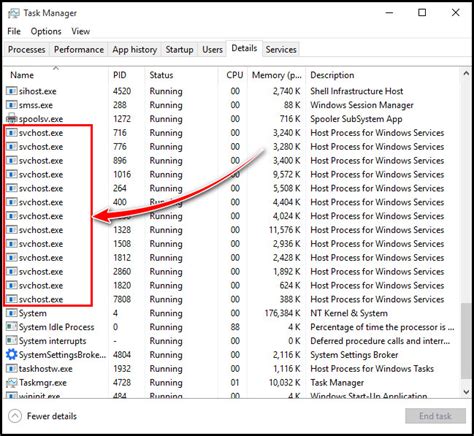Screen dimensions: 474x436
Task: Click the Task Manager title bar icon
Action: pos(14,13)
